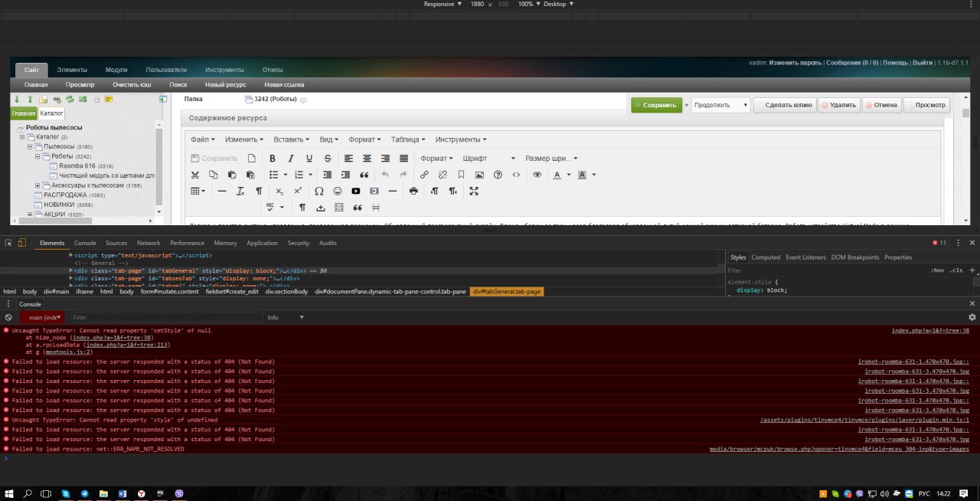Open the Вставить menu in the editor
The height and width of the screenshot is (501, 980).
[x=292, y=139]
